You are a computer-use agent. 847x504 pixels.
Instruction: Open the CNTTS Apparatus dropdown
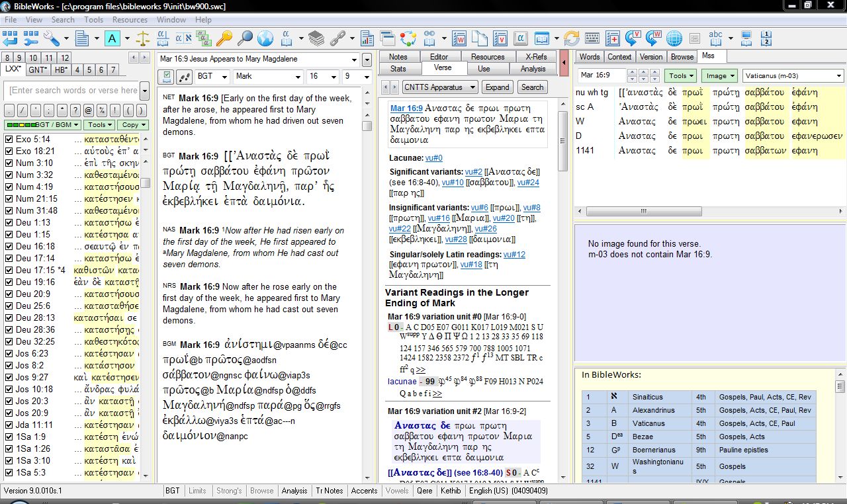472,87
